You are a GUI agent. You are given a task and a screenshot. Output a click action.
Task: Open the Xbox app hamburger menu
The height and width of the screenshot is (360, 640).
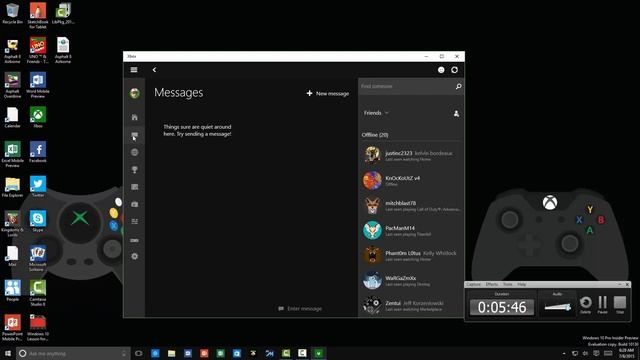click(134, 70)
